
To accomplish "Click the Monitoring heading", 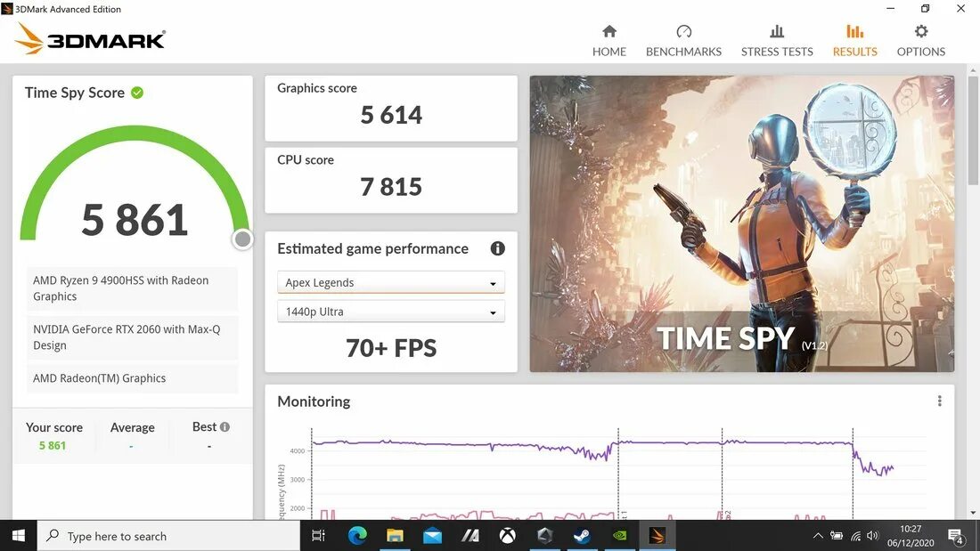I will (314, 401).
